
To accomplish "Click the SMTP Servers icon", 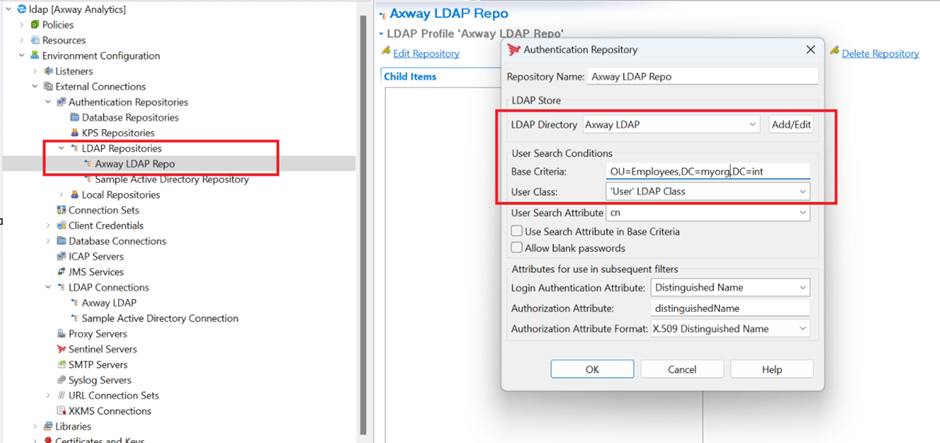I will pyautogui.click(x=61, y=365).
